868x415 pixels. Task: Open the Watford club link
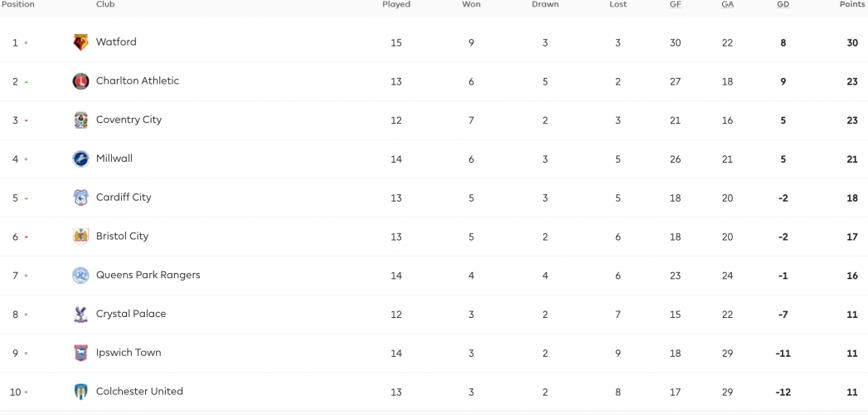pos(116,41)
